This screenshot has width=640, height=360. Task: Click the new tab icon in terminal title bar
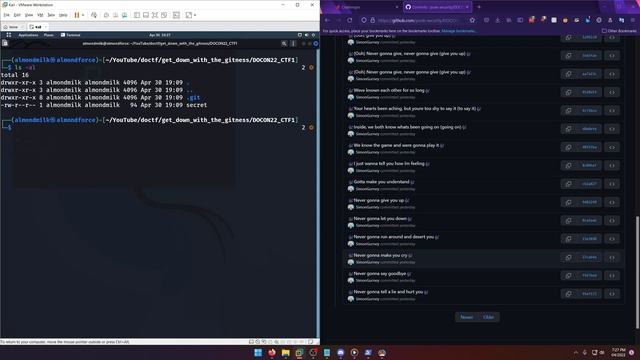(5, 43)
